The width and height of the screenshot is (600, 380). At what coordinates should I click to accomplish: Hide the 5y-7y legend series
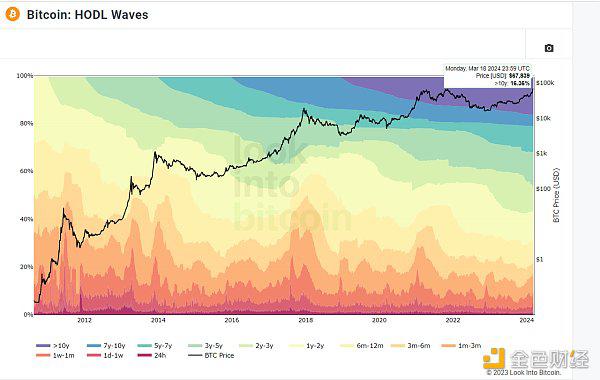(x=155, y=346)
